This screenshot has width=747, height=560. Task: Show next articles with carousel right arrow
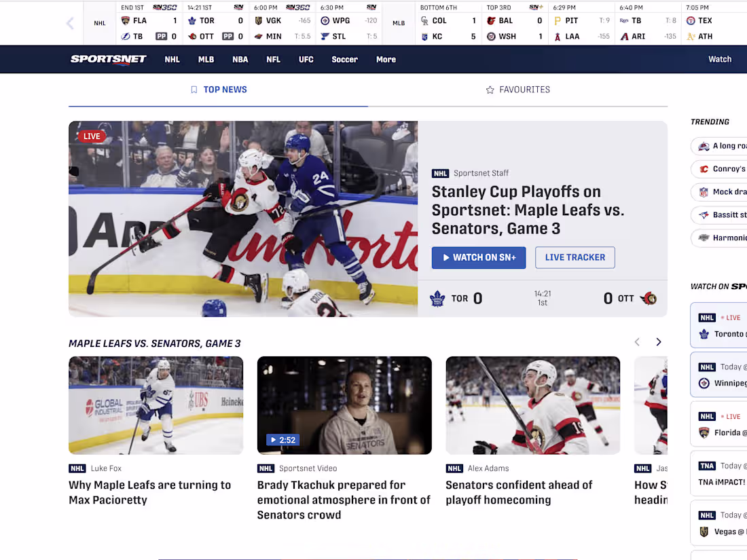point(659,342)
